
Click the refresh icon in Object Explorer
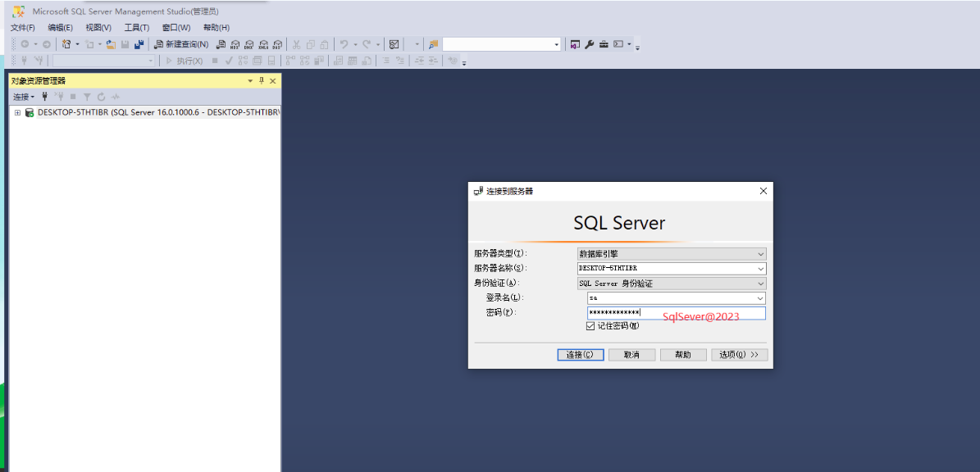[101, 97]
